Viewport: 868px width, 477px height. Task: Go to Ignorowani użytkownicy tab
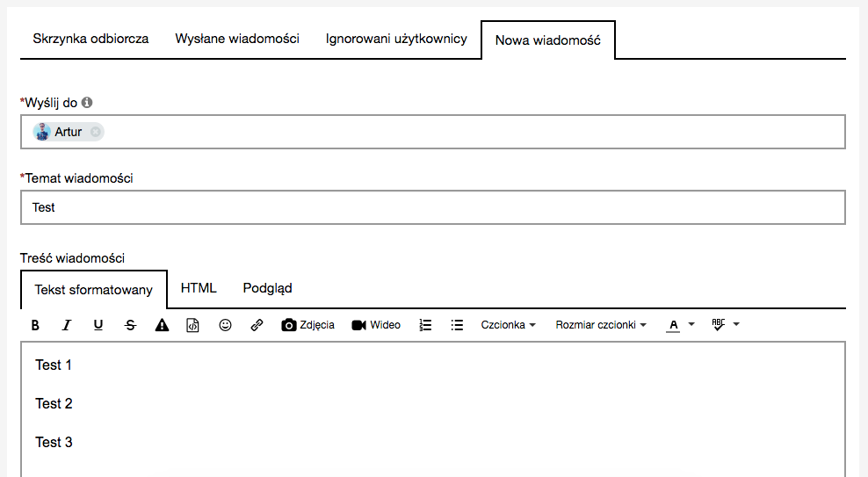(x=396, y=39)
